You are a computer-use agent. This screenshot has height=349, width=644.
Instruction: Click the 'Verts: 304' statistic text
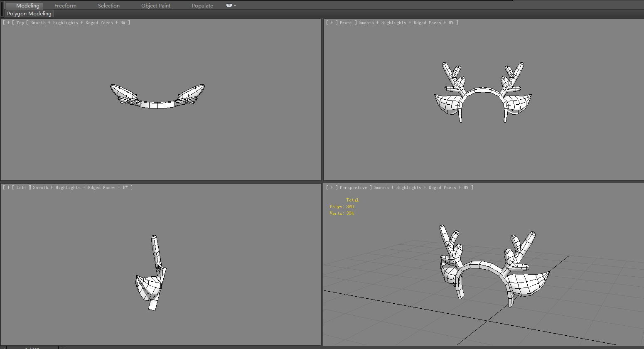pyautogui.click(x=342, y=213)
